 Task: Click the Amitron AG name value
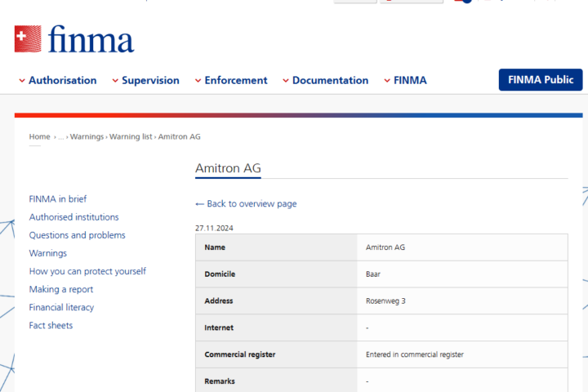(x=385, y=247)
